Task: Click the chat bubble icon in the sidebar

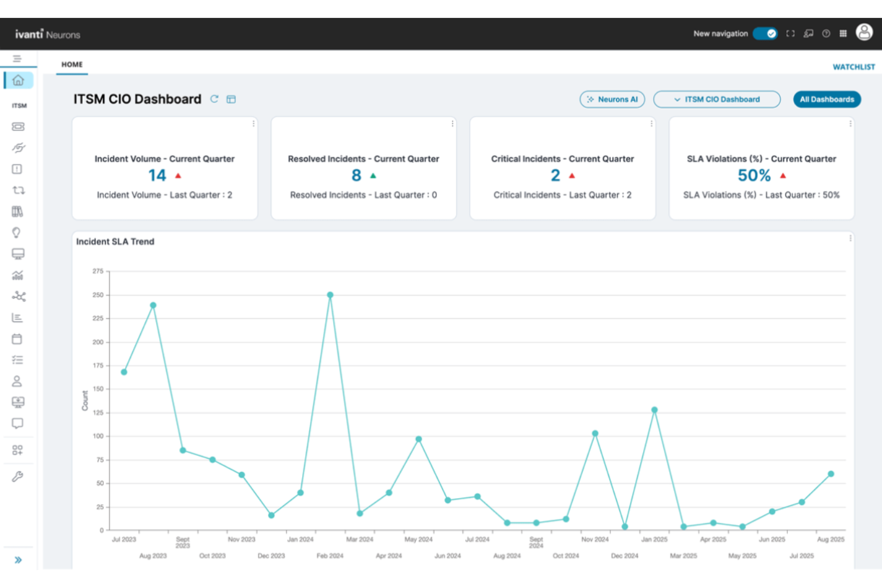Action: pos(18,423)
